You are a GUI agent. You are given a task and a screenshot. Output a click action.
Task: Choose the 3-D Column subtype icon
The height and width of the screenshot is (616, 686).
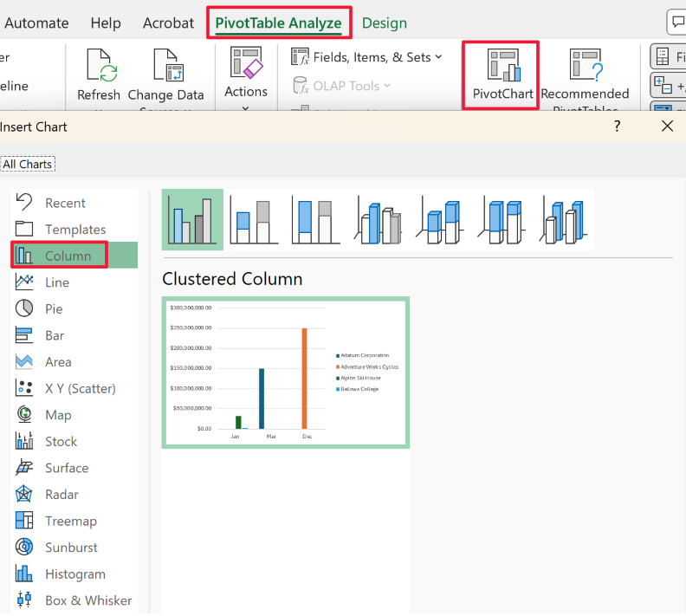coord(564,219)
